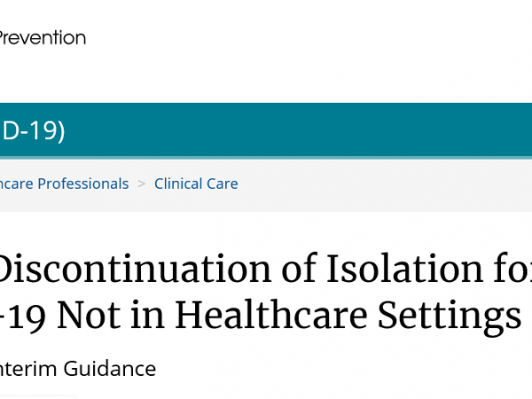The image size is (532, 399).
Task: Open the Clinical Care breadcrumb link
Action: click(x=196, y=184)
